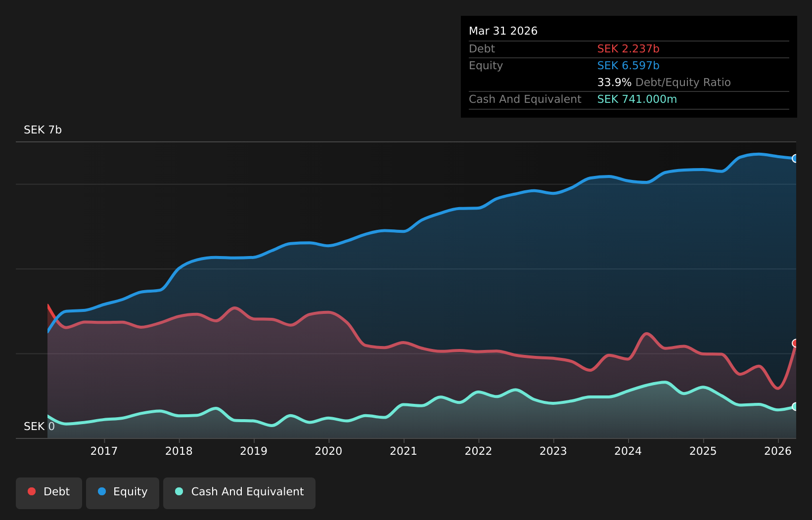Click the SEK 7b axis label
The height and width of the screenshot is (520, 812).
point(43,130)
